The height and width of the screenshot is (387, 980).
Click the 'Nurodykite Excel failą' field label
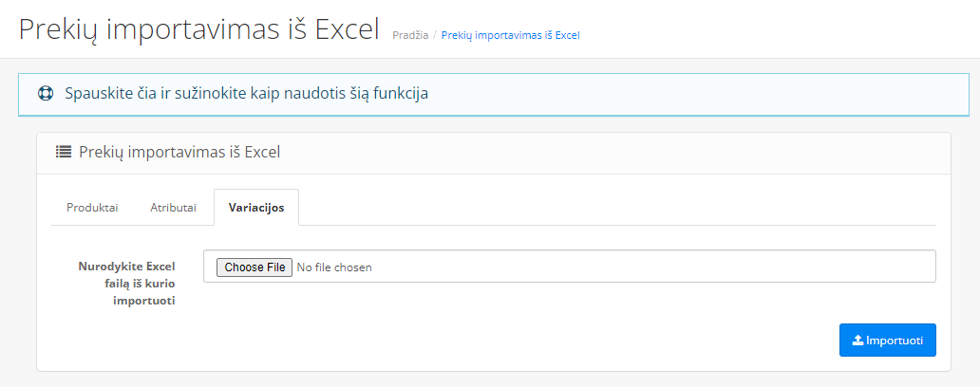click(127, 284)
